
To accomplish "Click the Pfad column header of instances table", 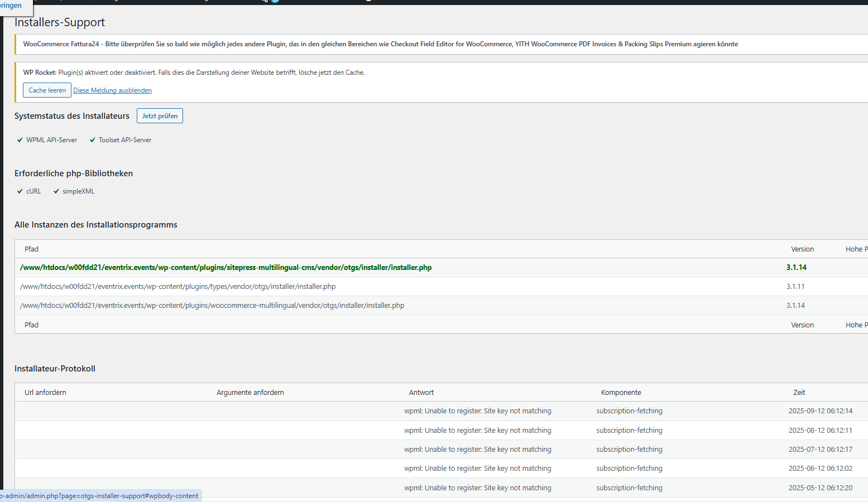I will tap(31, 249).
